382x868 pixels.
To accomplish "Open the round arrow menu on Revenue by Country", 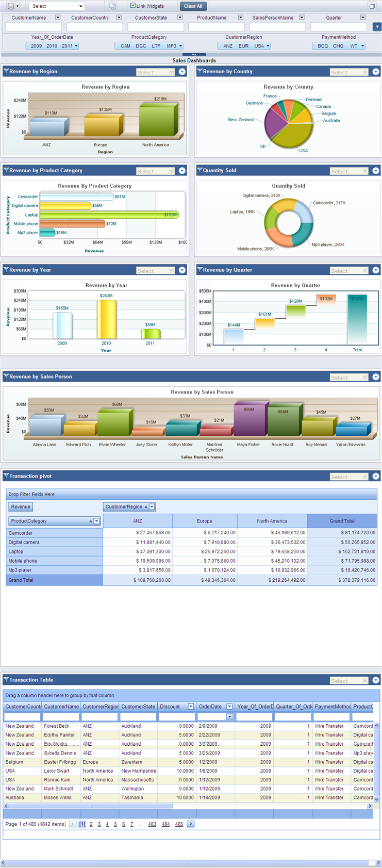I will point(376,72).
